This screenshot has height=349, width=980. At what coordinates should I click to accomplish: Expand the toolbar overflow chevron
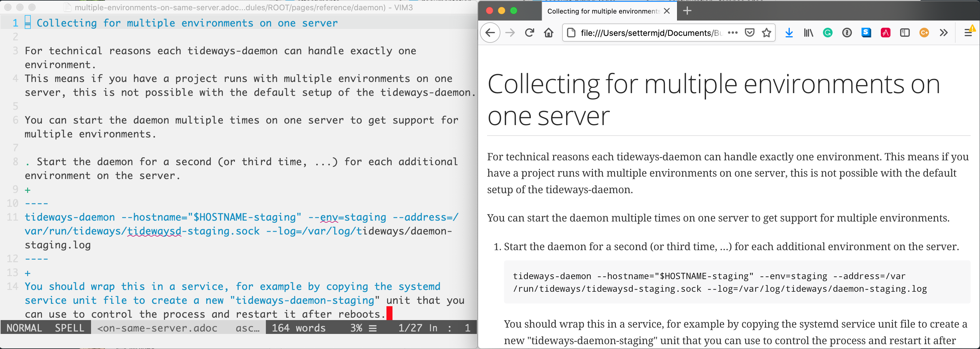tap(944, 33)
